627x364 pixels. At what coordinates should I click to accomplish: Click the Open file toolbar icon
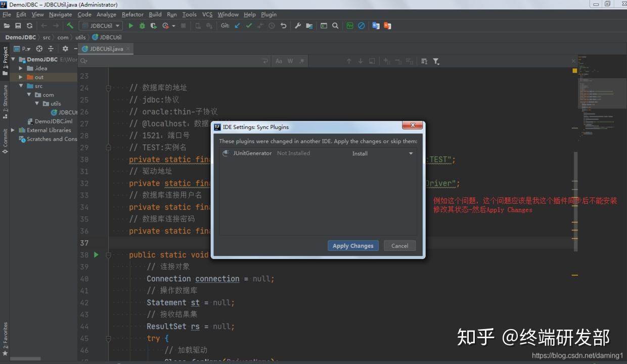[x=7, y=26]
